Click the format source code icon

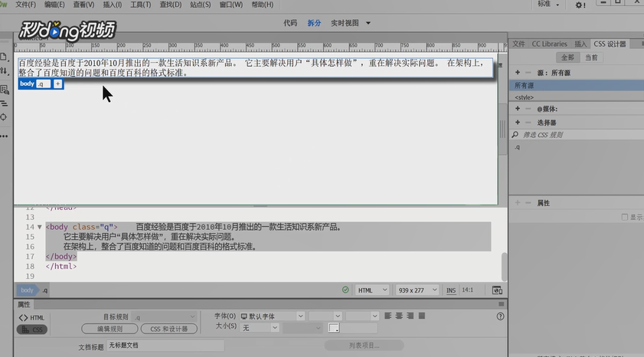click(4, 103)
